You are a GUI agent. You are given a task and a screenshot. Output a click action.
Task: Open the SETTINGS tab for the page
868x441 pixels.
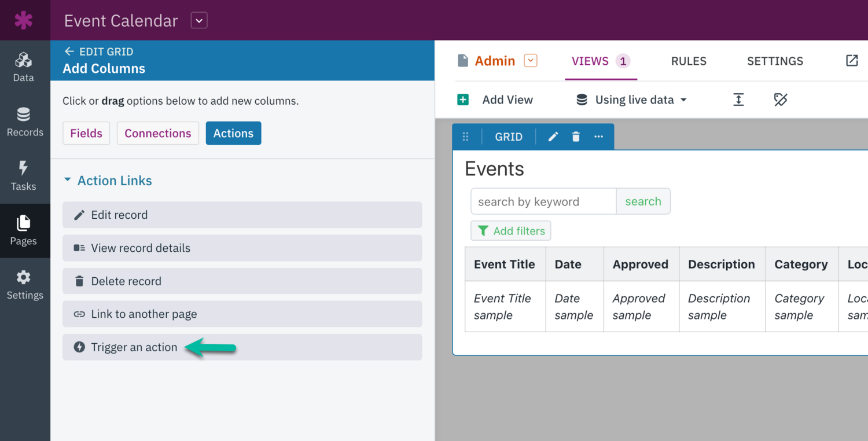click(x=775, y=61)
